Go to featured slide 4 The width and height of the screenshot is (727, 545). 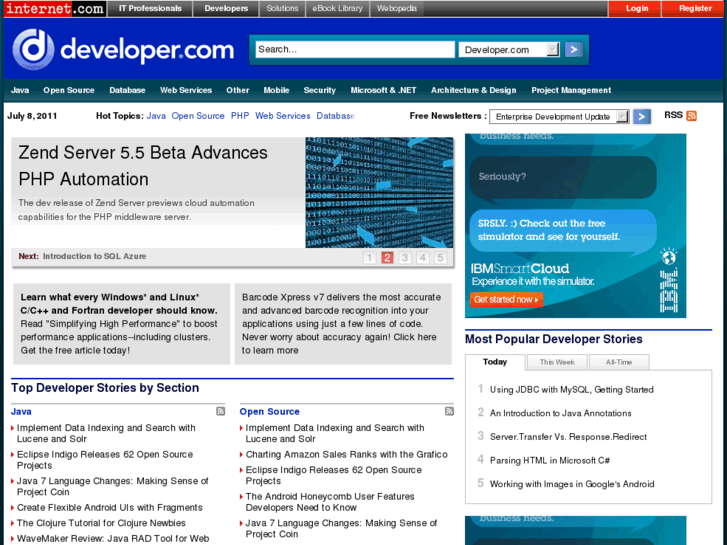pyautogui.click(x=422, y=257)
